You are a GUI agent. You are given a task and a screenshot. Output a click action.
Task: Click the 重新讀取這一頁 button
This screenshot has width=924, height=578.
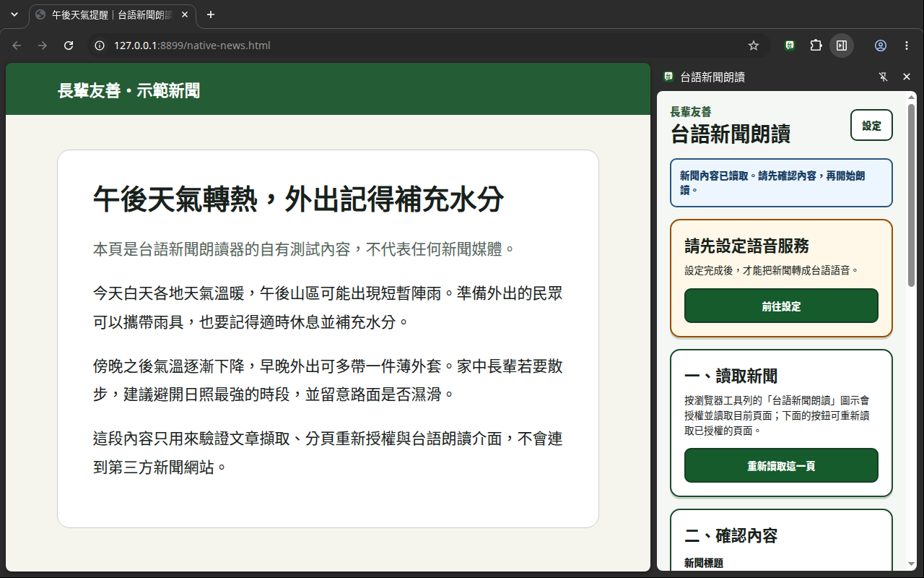tap(781, 465)
